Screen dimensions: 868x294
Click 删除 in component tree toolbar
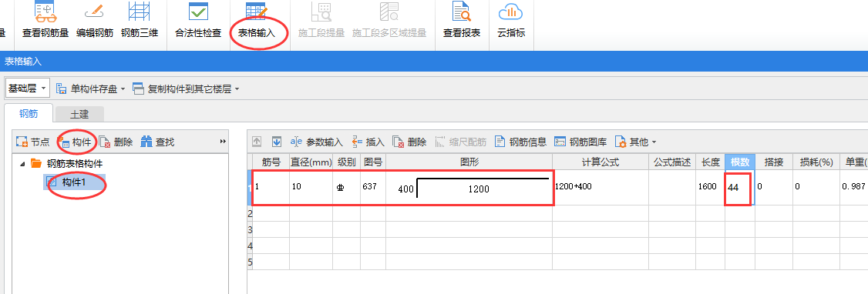coord(116,142)
